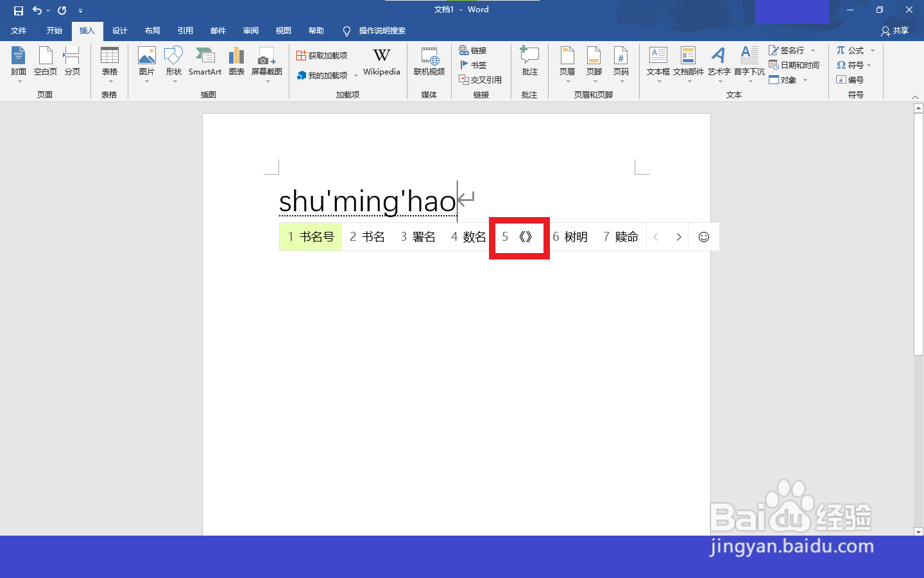Insert 日期和时间 date and time
Screen dimensions: 924x578
point(794,65)
